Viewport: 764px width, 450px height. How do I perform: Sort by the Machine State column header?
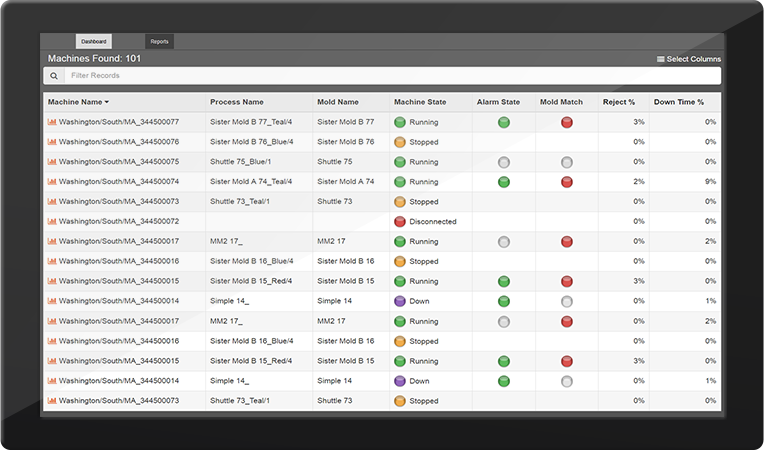click(420, 102)
